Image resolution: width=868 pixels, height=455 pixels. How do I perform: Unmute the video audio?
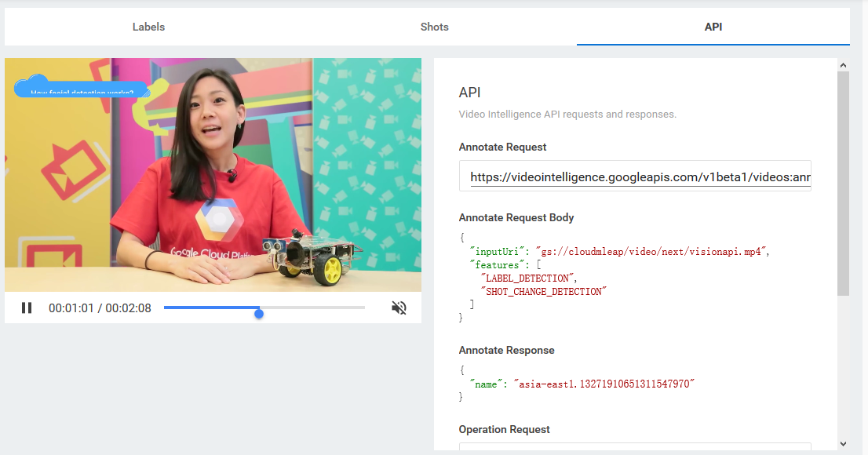tap(399, 308)
